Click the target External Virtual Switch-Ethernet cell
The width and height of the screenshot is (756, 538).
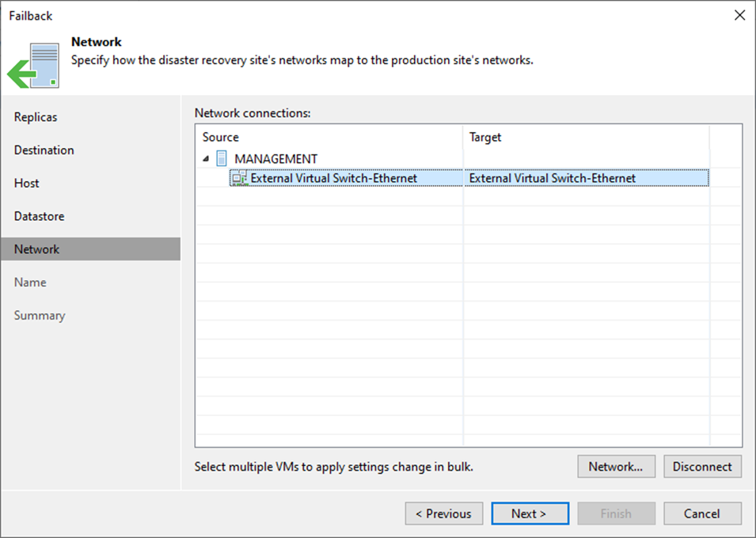coord(552,179)
